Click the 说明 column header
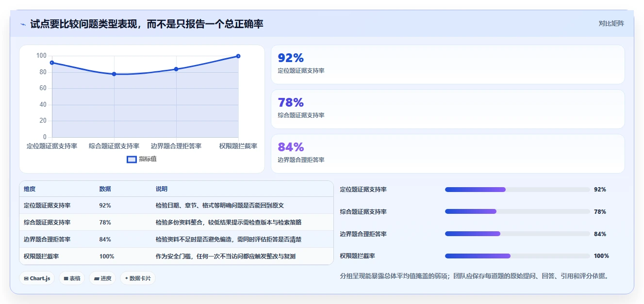The image size is (644, 304). point(162,189)
